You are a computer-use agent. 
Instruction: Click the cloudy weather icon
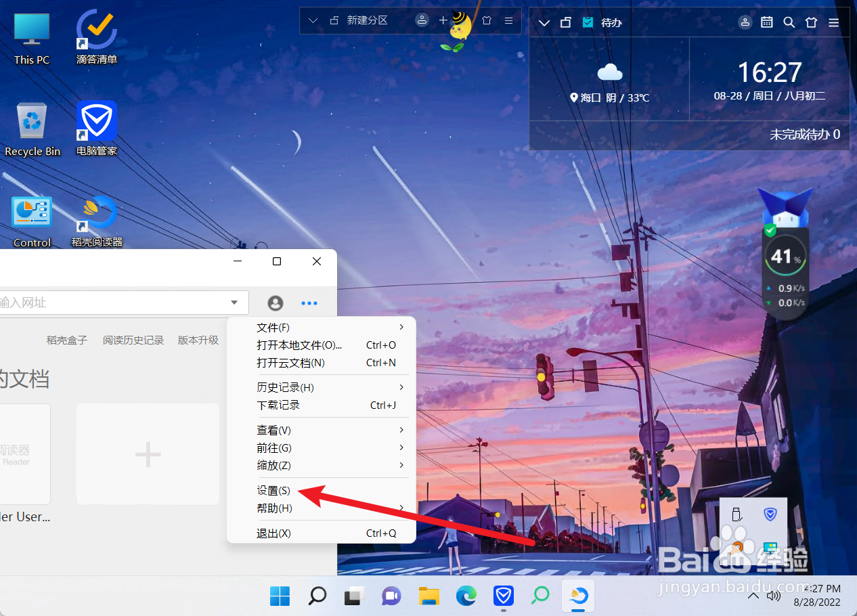tap(610, 72)
